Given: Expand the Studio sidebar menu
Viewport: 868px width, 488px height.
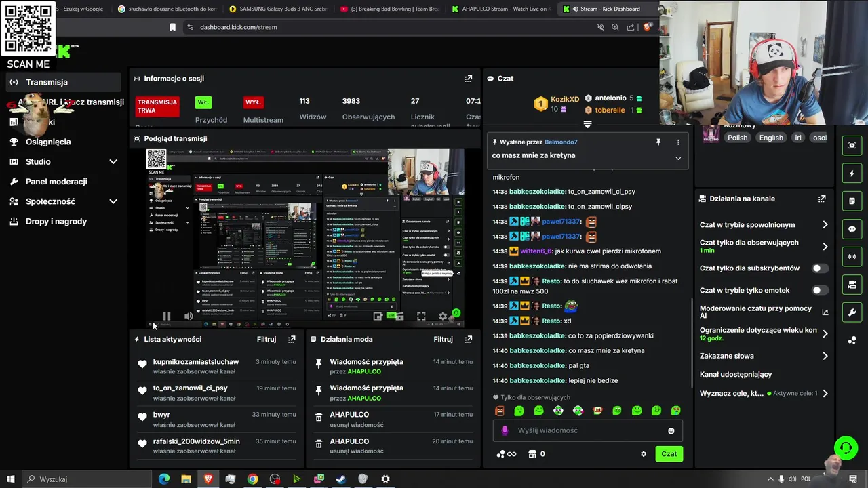Looking at the screenshot, I should coord(113,162).
